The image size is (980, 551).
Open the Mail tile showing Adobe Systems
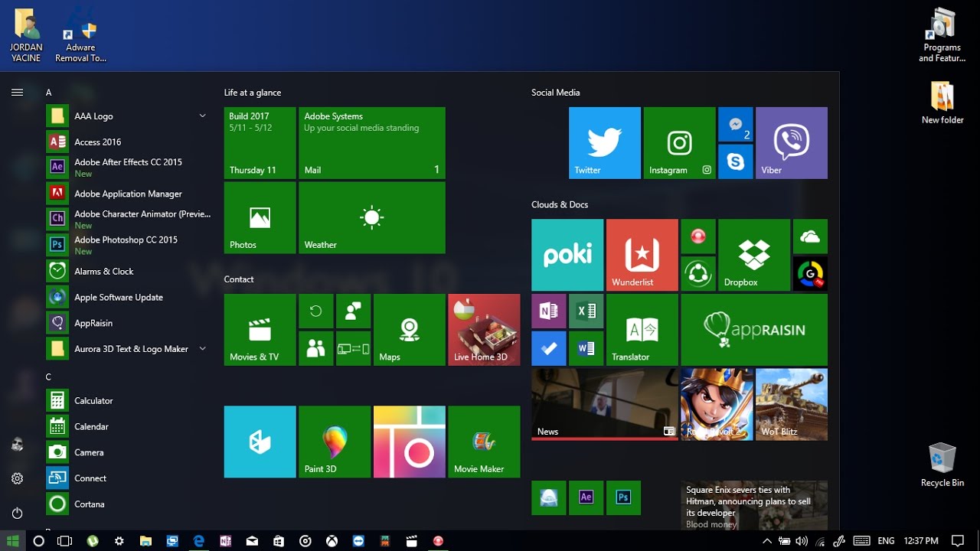click(372, 143)
